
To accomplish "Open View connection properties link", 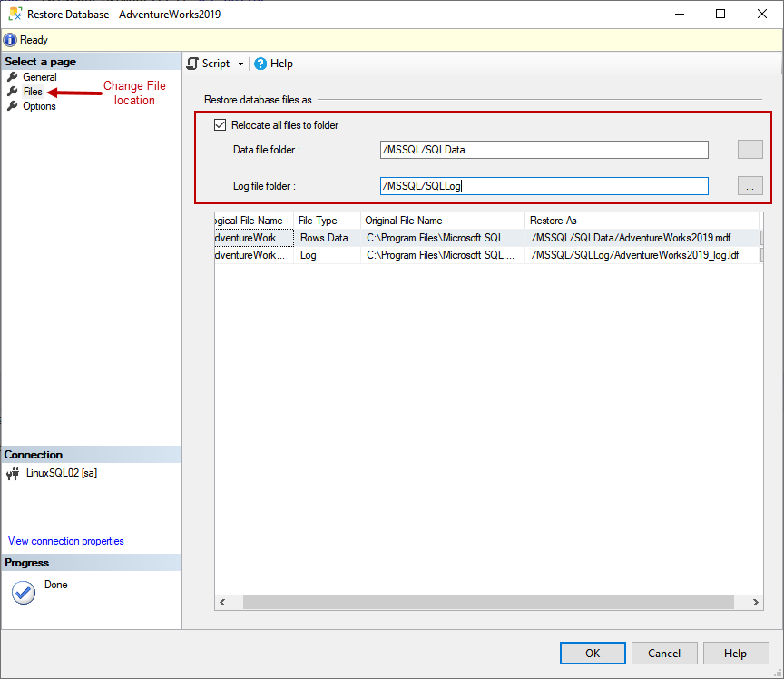I will click(x=66, y=541).
